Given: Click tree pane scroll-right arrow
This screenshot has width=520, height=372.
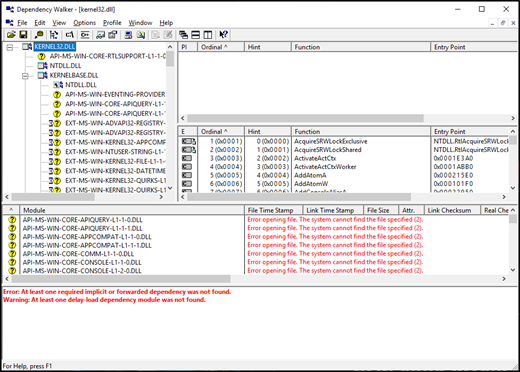Looking at the screenshot, I should point(161,197).
